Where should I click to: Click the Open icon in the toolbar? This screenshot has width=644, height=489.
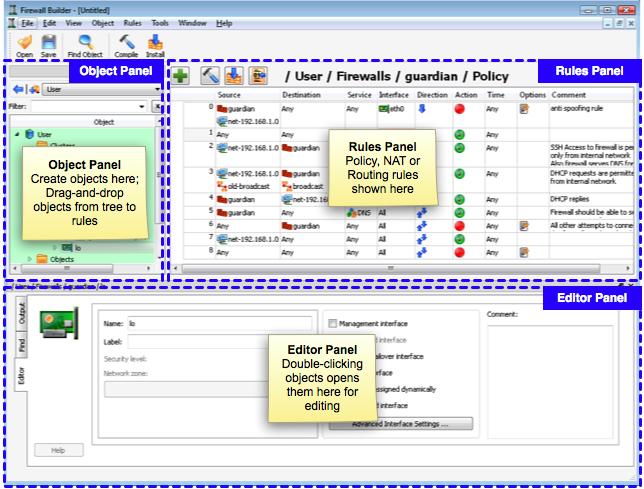point(24,43)
